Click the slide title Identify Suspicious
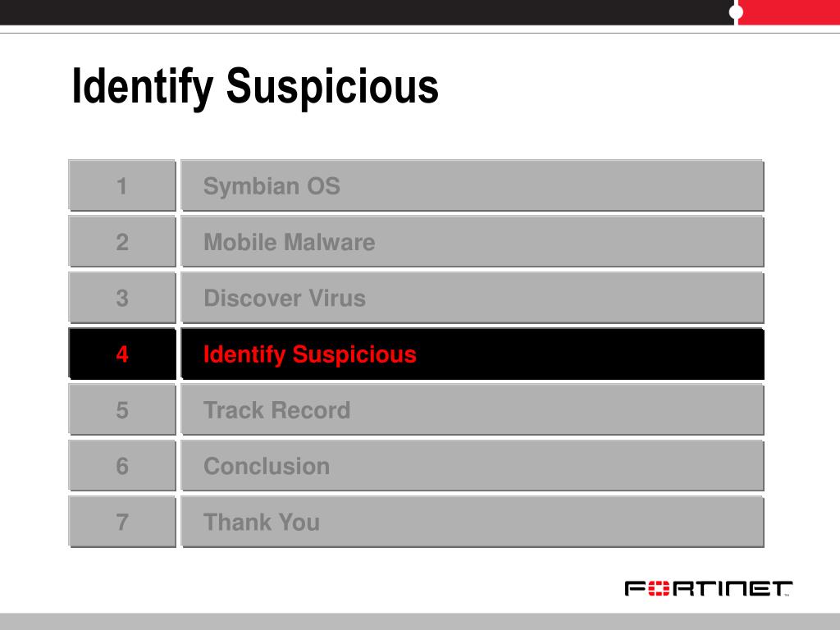Viewport: 840px width, 630px height. [255, 87]
